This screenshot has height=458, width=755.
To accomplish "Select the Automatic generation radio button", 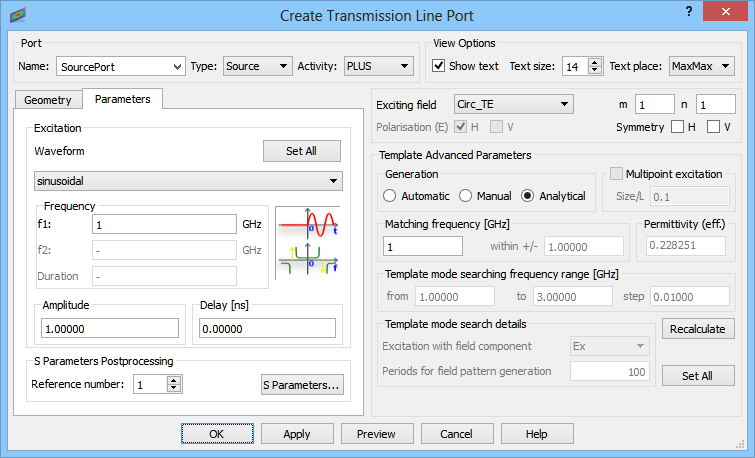I will [x=390, y=196].
